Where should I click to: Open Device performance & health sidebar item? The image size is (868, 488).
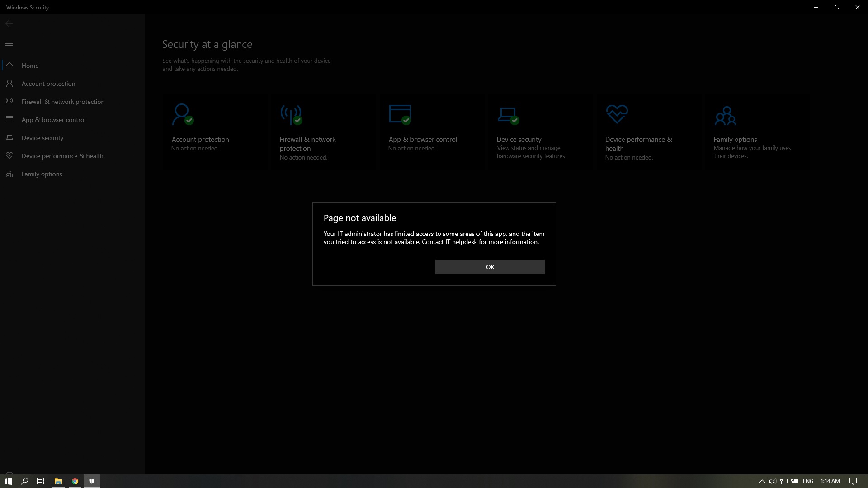(72, 156)
